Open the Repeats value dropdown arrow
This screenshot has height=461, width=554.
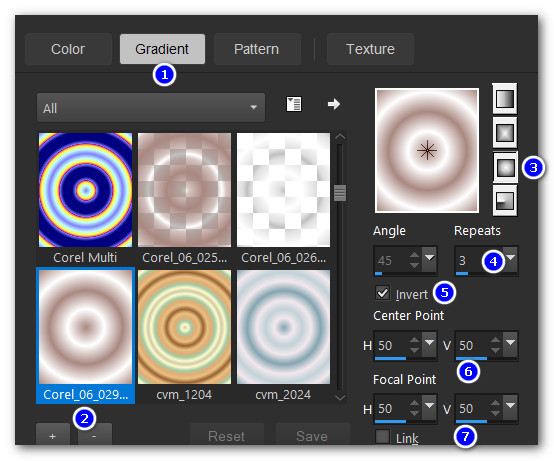pyautogui.click(x=511, y=259)
